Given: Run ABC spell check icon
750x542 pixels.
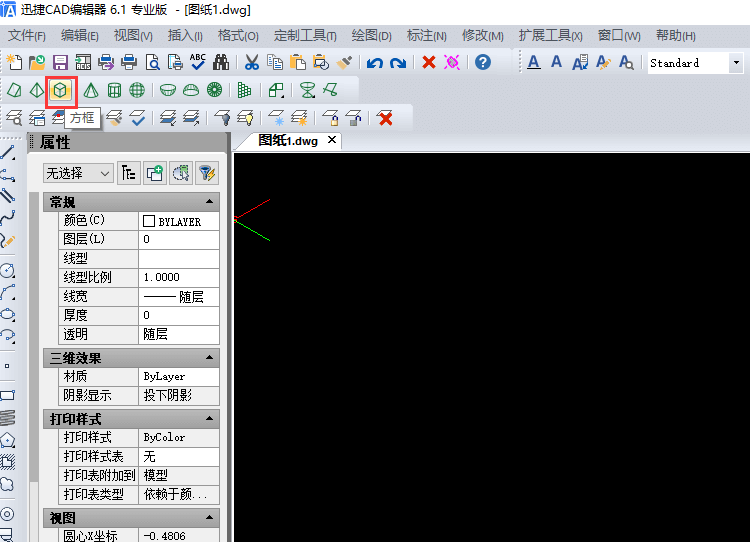Looking at the screenshot, I should pos(198,63).
